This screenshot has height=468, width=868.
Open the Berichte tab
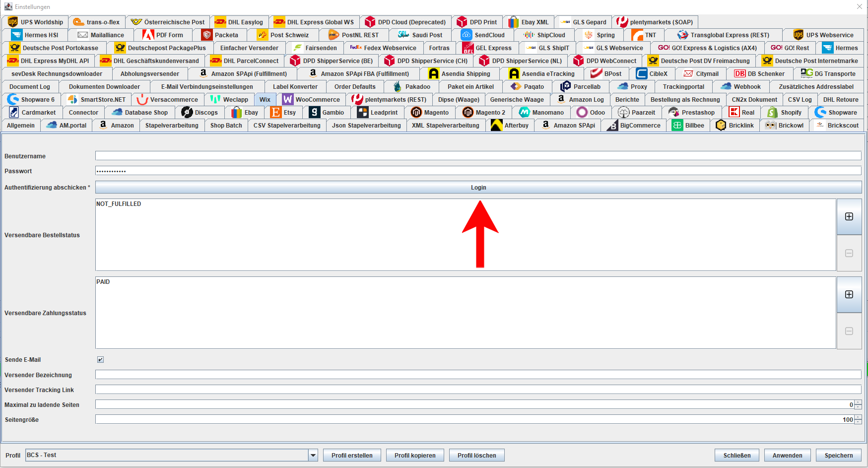click(627, 99)
